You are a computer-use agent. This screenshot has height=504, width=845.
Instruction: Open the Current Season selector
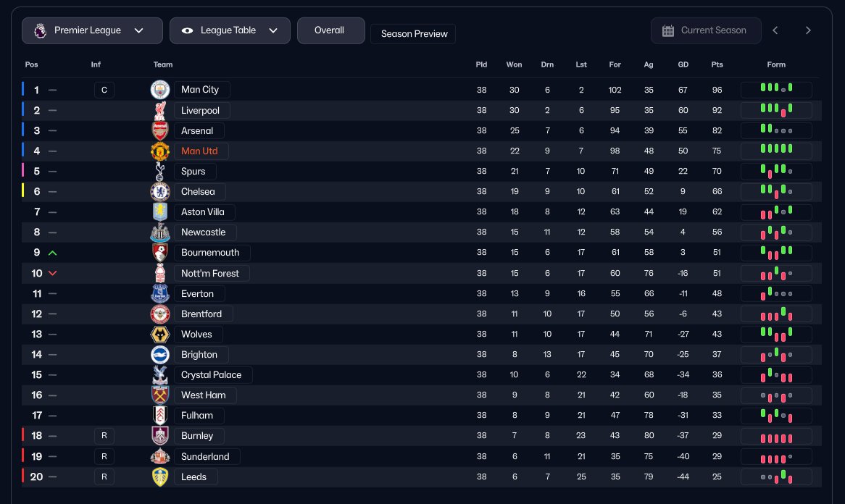[x=706, y=30]
